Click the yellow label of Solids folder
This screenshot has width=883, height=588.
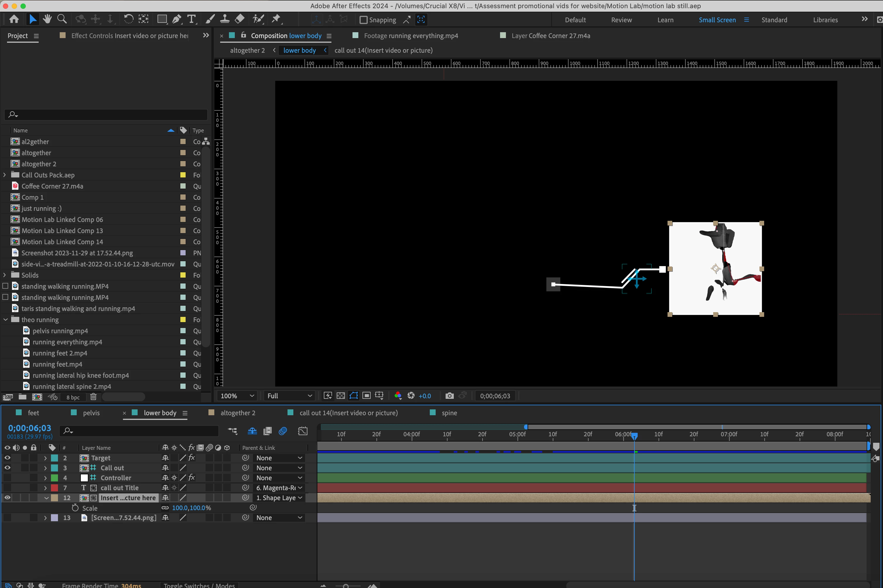(x=183, y=275)
